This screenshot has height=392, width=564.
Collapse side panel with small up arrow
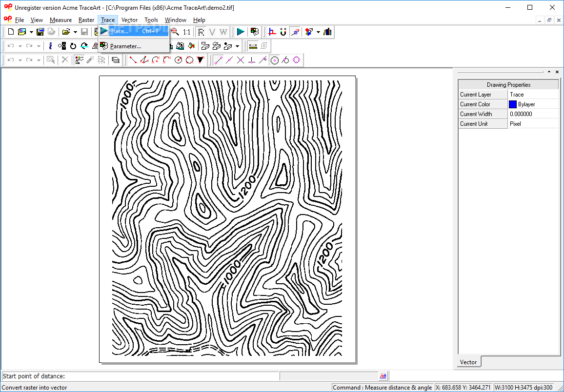[x=549, y=72]
